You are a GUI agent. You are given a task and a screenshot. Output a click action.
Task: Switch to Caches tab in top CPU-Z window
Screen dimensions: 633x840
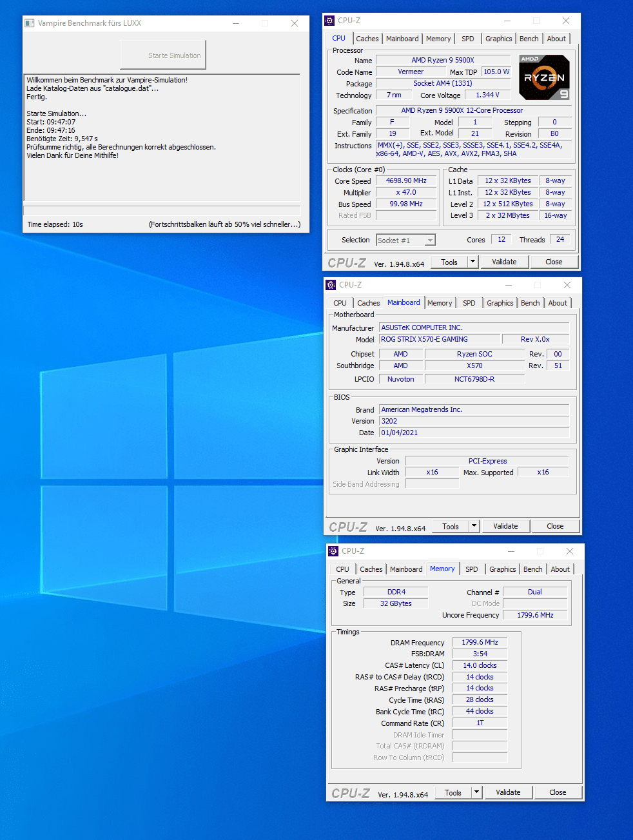coord(367,39)
